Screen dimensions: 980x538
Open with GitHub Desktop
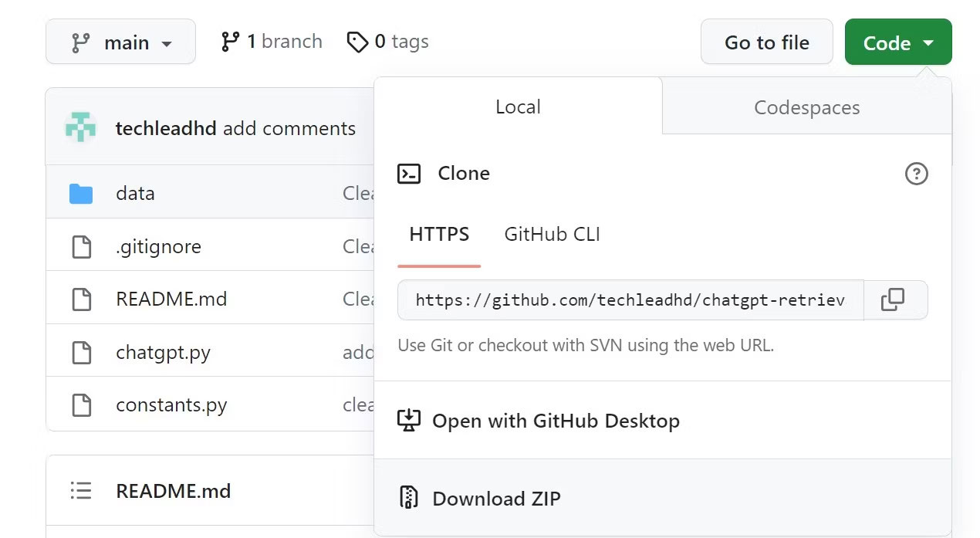tap(556, 421)
